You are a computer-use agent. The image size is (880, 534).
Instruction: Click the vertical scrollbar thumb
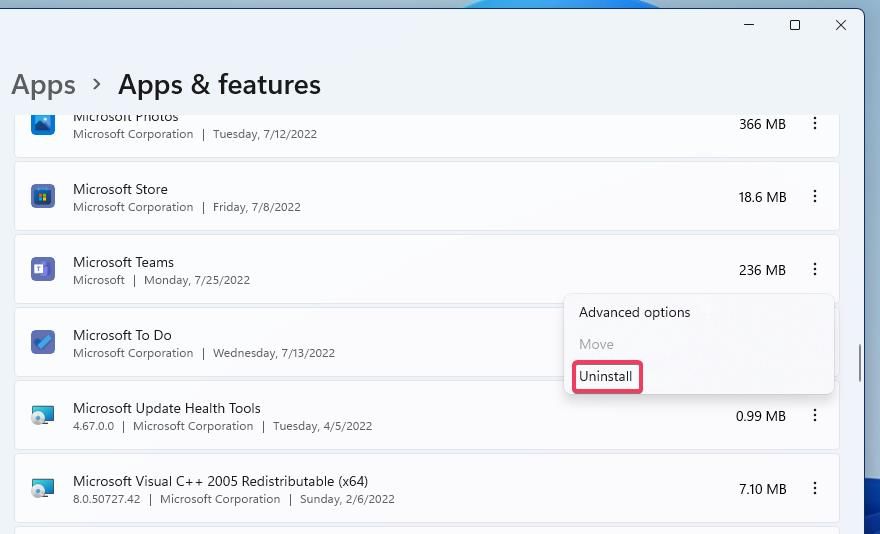[x=859, y=363]
